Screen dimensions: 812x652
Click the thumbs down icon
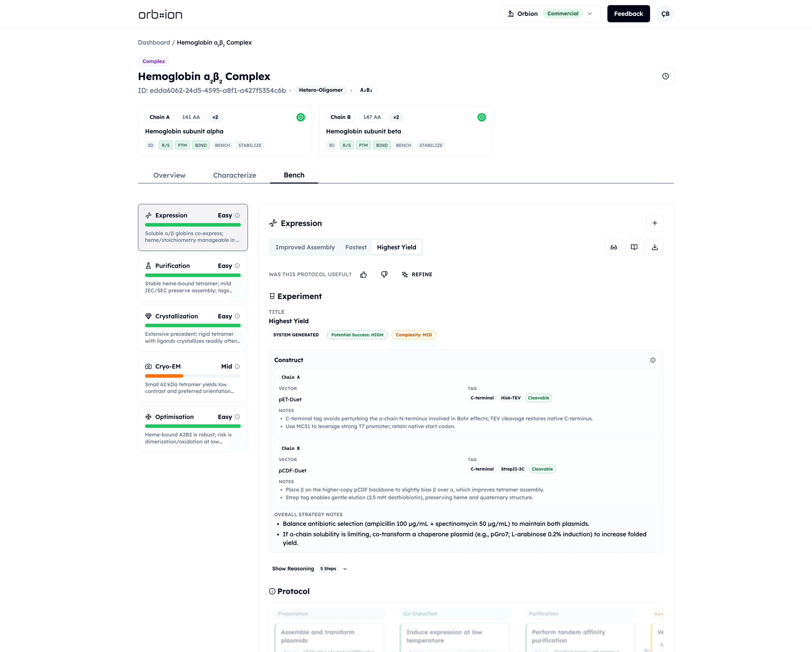(384, 274)
